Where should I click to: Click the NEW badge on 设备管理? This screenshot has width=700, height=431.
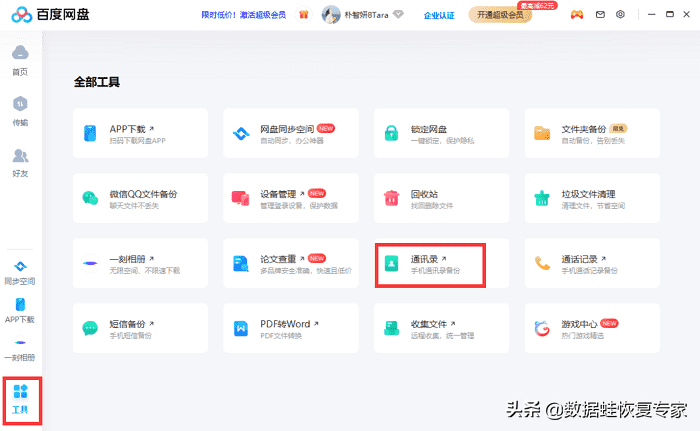[x=317, y=193]
